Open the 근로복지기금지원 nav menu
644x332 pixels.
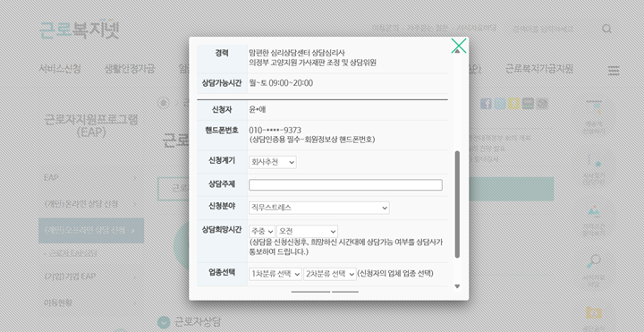tap(538, 69)
